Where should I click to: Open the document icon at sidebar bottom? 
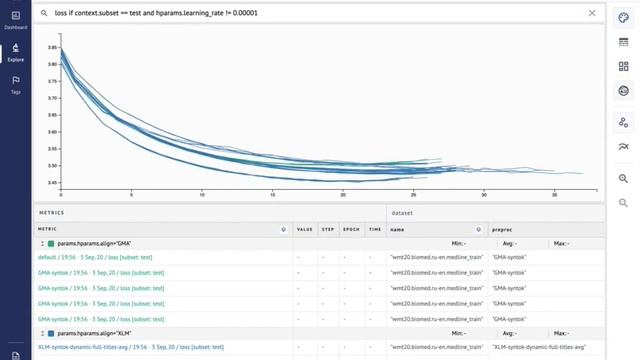pos(16,356)
